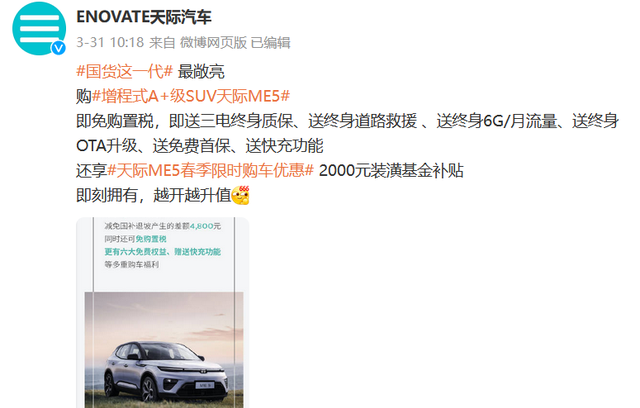Open the ENOVATE profile avatar
640x408 pixels.
pyautogui.click(x=39, y=29)
